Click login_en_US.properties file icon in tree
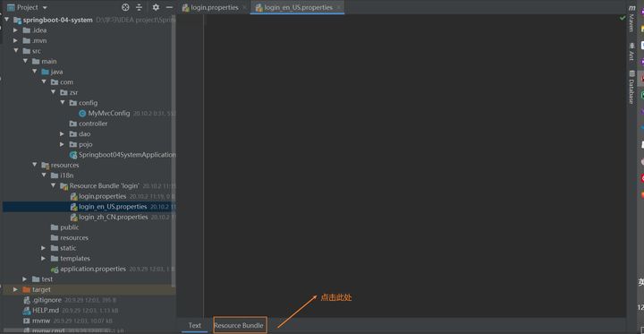 74,207
